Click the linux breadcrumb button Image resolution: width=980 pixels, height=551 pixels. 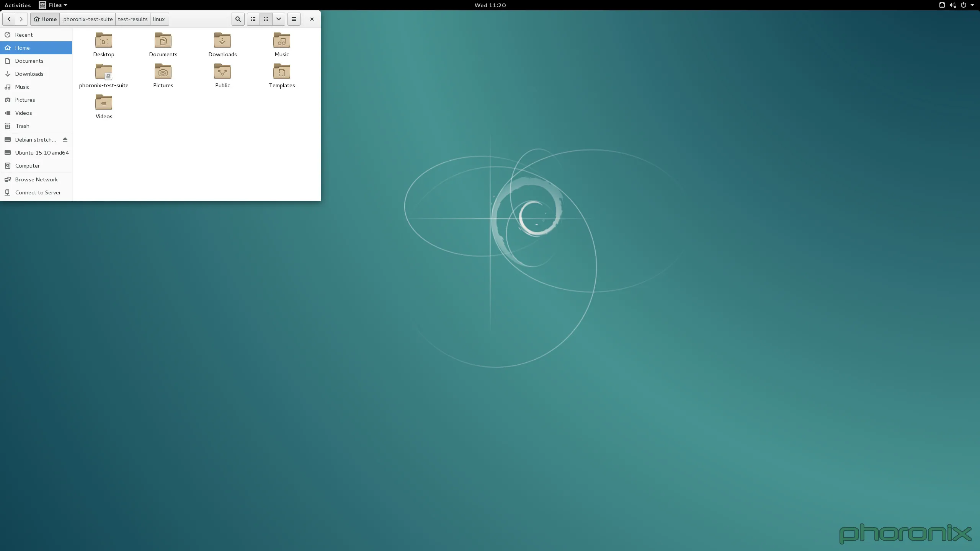coord(159,19)
